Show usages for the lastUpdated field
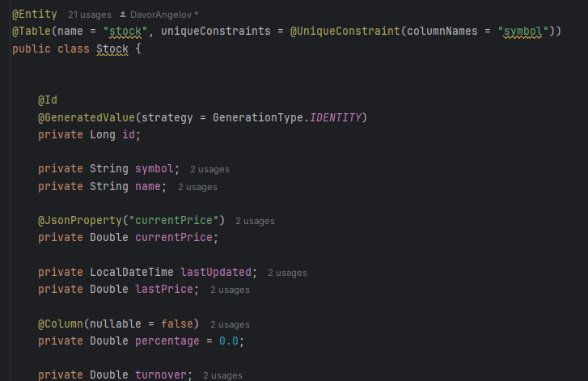This screenshot has width=588, height=381. [287, 273]
